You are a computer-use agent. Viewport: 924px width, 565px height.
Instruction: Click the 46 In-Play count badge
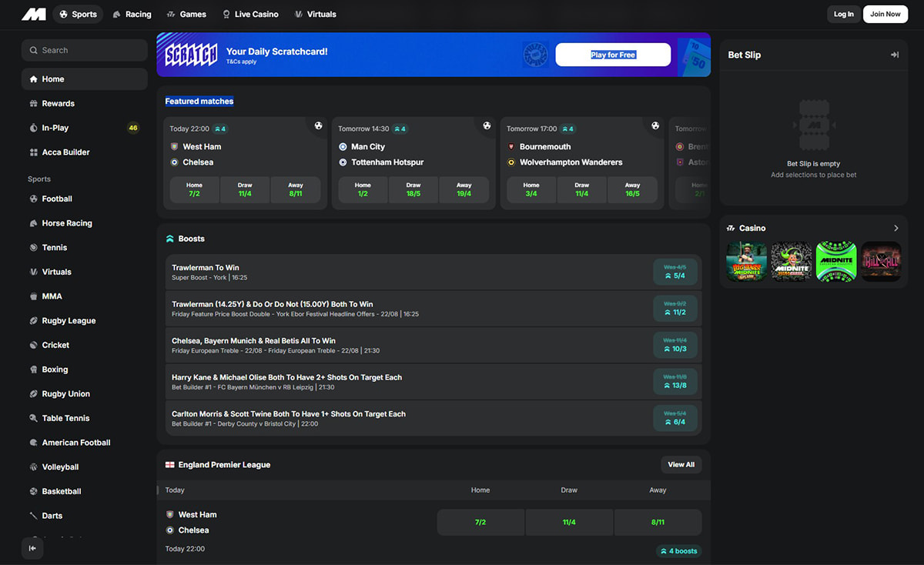point(133,128)
